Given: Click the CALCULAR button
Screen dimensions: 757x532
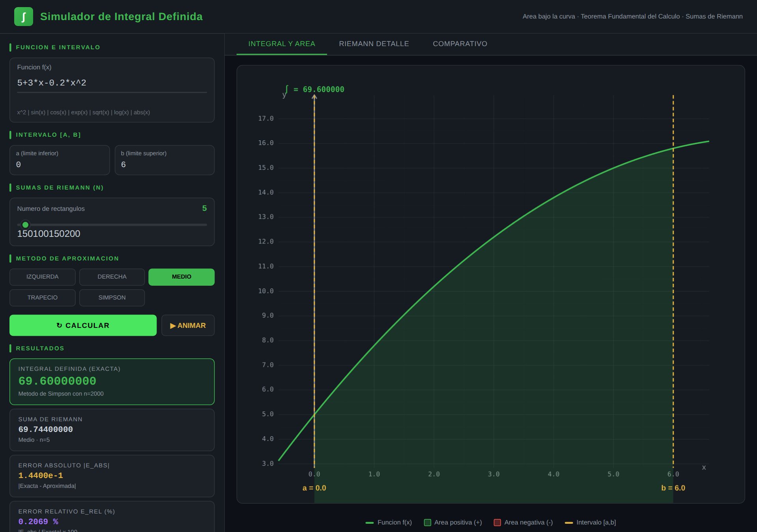Looking at the screenshot, I should (x=83, y=326).
